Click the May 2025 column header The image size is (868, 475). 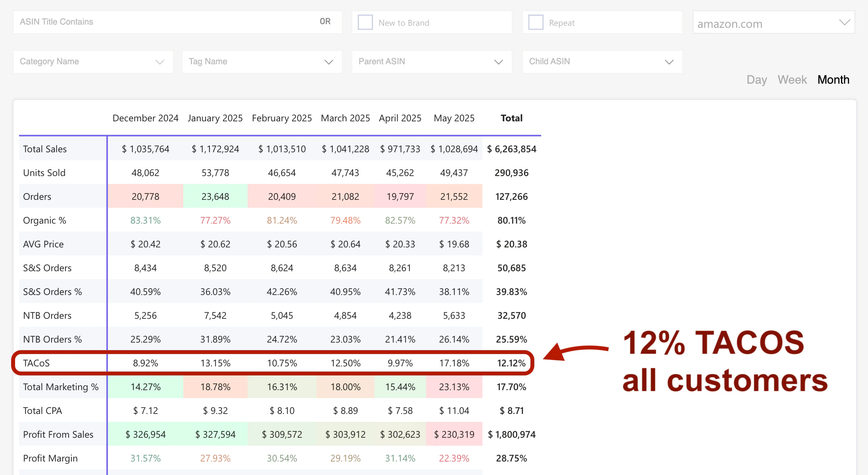tap(454, 118)
